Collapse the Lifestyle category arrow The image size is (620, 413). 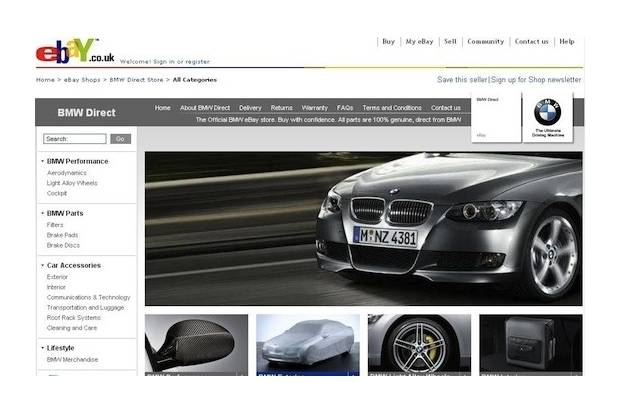click(x=42, y=348)
